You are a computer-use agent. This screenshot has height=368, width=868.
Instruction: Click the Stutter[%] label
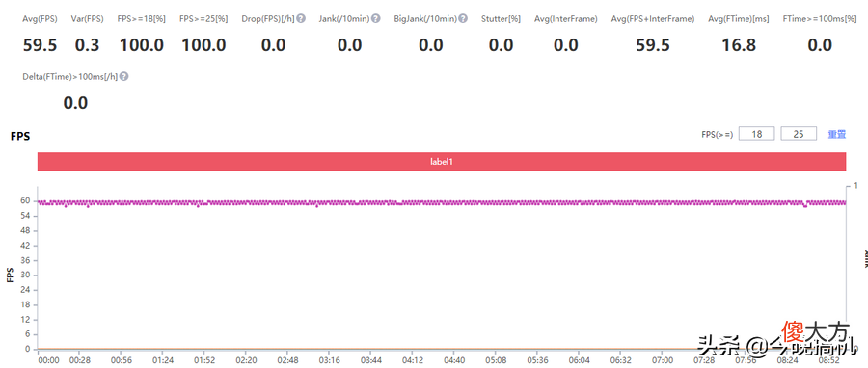pos(501,19)
